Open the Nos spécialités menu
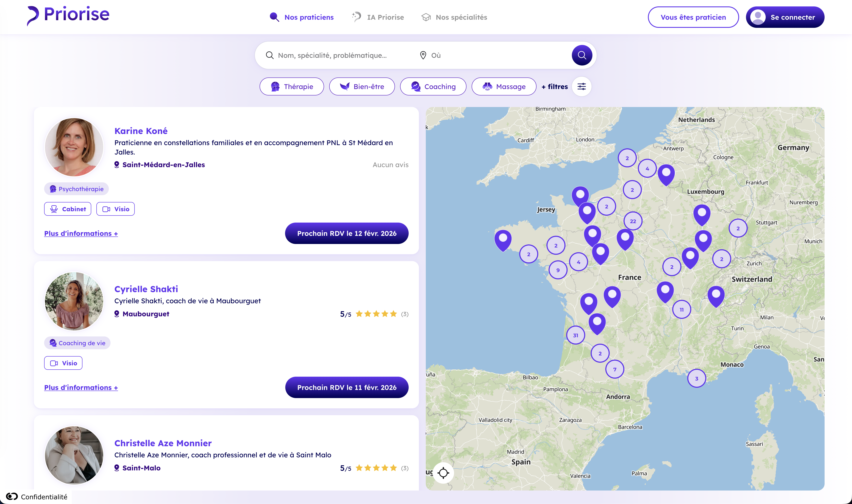 click(x=454, y=17)
